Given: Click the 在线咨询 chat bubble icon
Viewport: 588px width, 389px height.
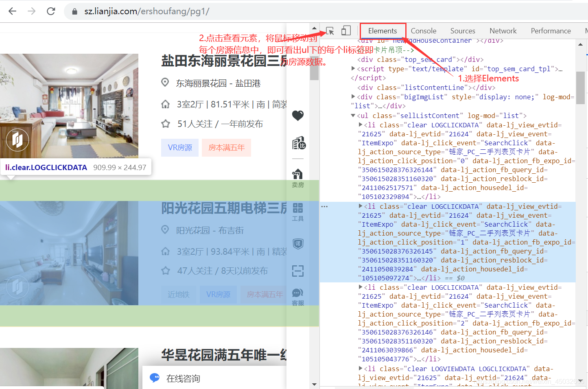Looking at the screenshot, I should point(155,378).
